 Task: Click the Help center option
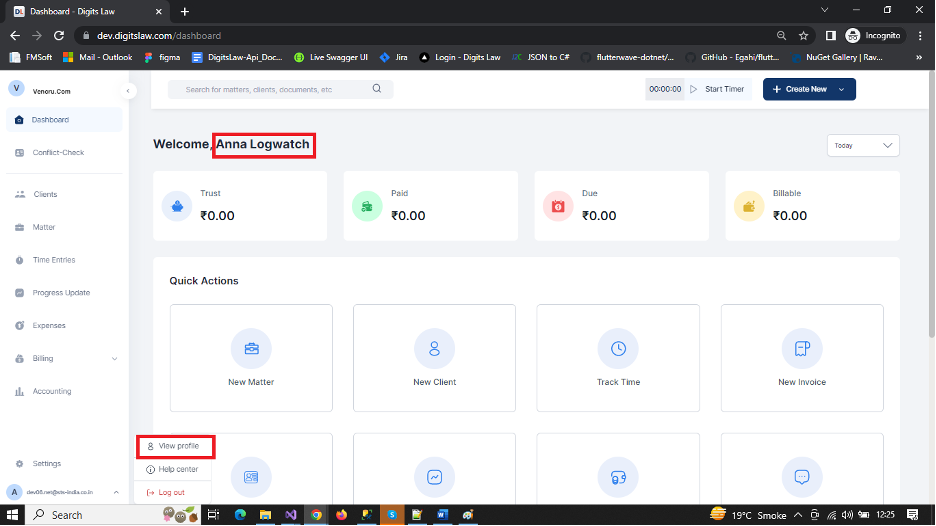click(x=177, y=469)
